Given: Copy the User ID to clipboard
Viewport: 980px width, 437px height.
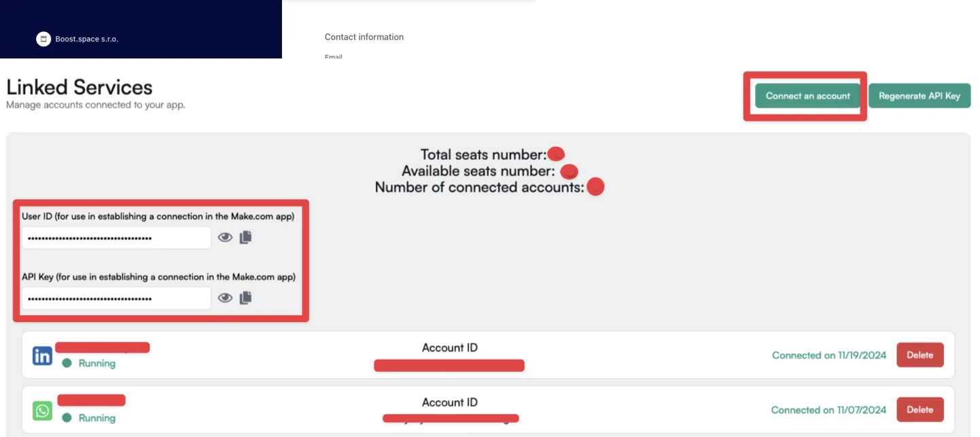Looking at the screenshot, I should tap(245, 237).
